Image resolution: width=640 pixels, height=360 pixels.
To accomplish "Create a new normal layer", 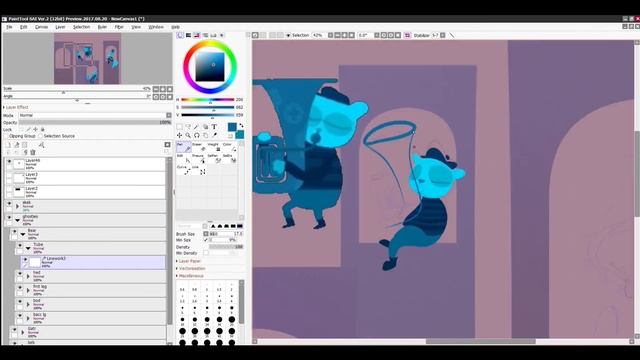I will (x=8, y=145).
